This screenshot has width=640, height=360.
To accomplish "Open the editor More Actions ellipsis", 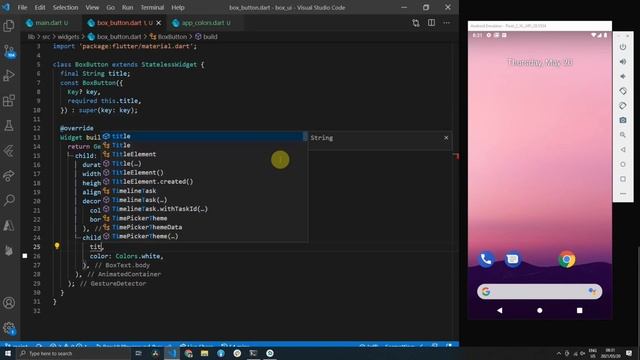I will (x=447, y=23).
